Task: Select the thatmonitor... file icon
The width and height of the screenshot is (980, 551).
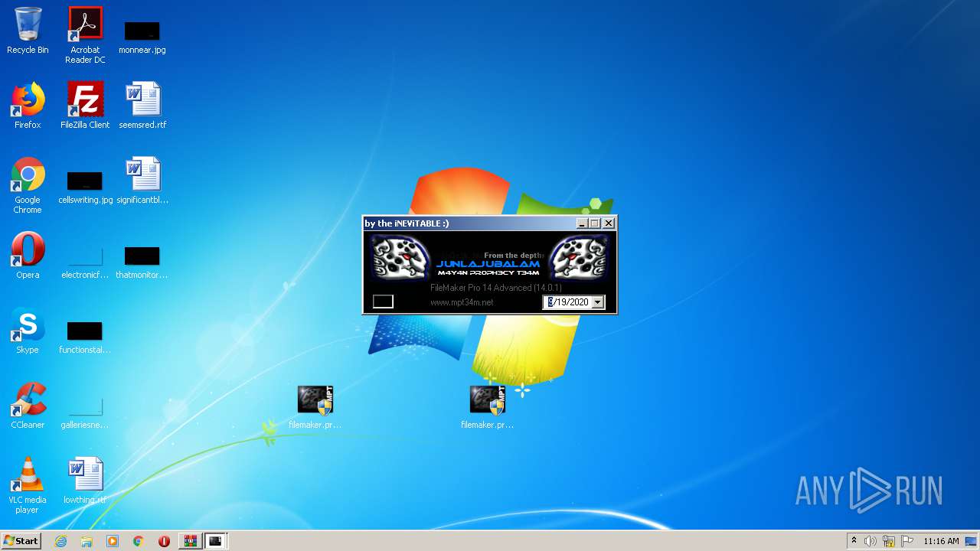Action: (142, 261)
